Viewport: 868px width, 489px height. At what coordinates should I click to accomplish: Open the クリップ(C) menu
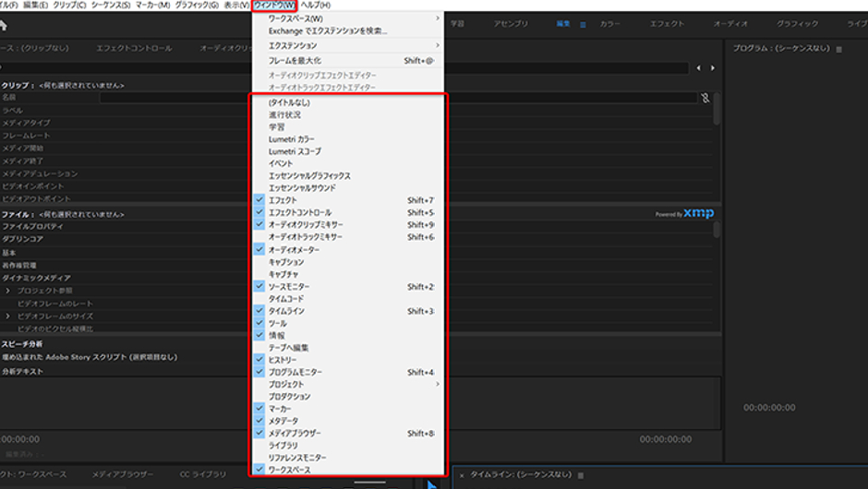tap(69, 5)
